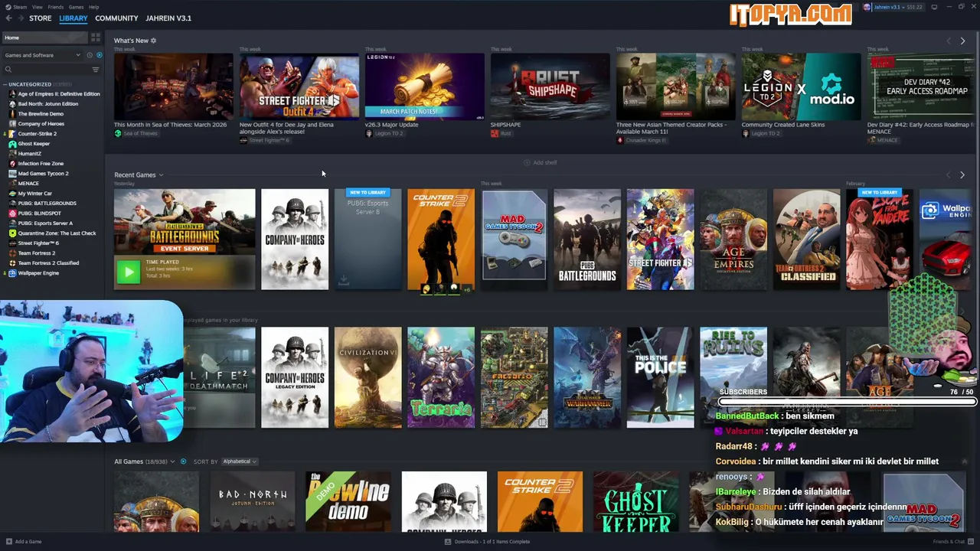This screenshot has width=980, height=551.
Task: Collapse the UNCATEGORIZED category
Action: click(x=5, y=84)
